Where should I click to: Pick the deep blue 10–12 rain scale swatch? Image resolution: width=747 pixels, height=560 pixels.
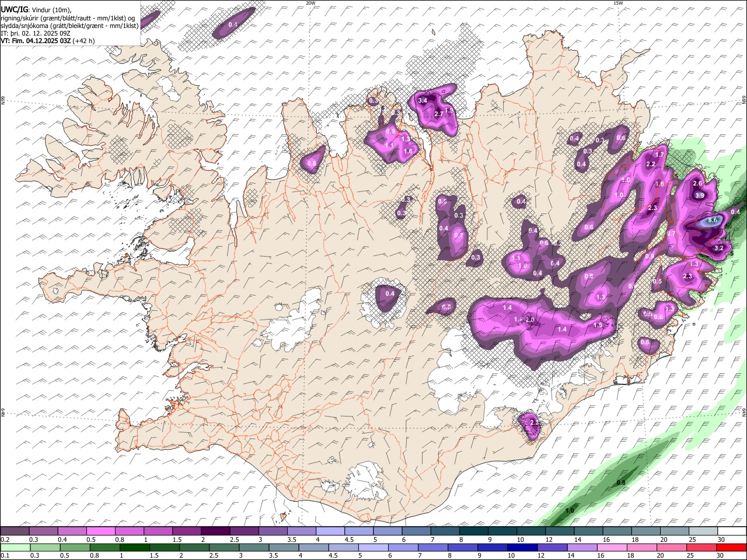[x=522, y=547]
